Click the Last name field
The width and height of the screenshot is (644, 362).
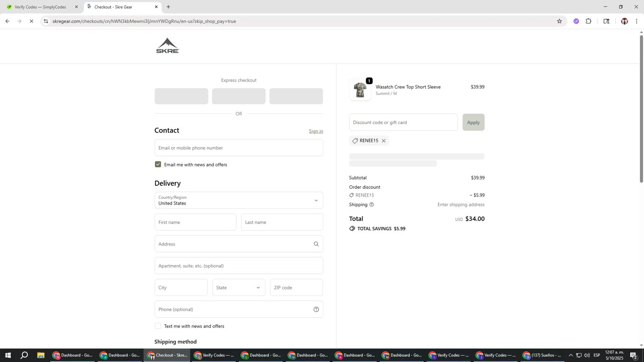click(x=282, y=222)
